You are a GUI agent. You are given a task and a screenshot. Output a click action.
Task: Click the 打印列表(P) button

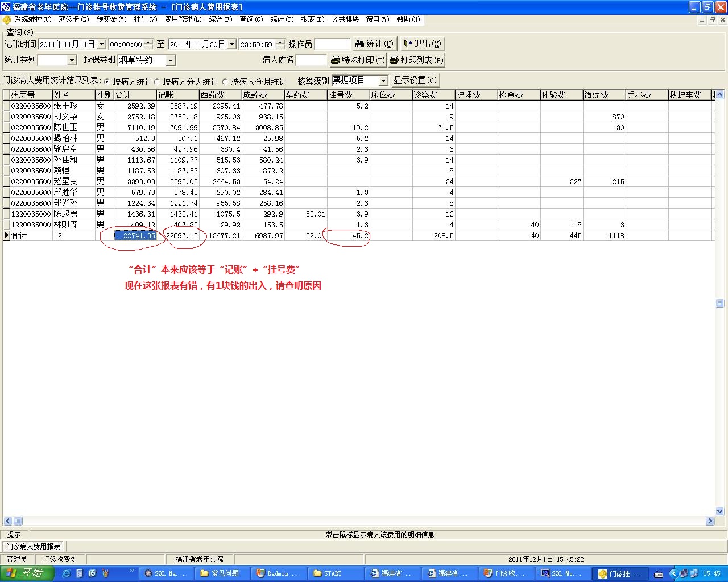[416, 60]
